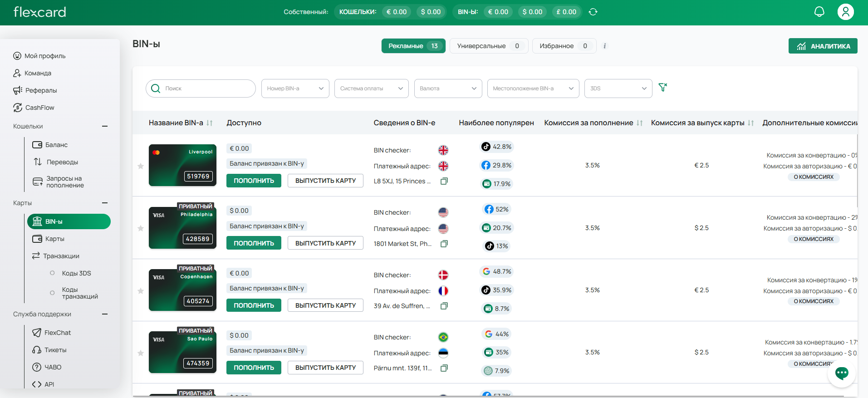The height and width of the screenshot is (398, 868).
Task: Click the Sao Paulo BIN checker Brazil flag
Action: (x=443, y=337)
